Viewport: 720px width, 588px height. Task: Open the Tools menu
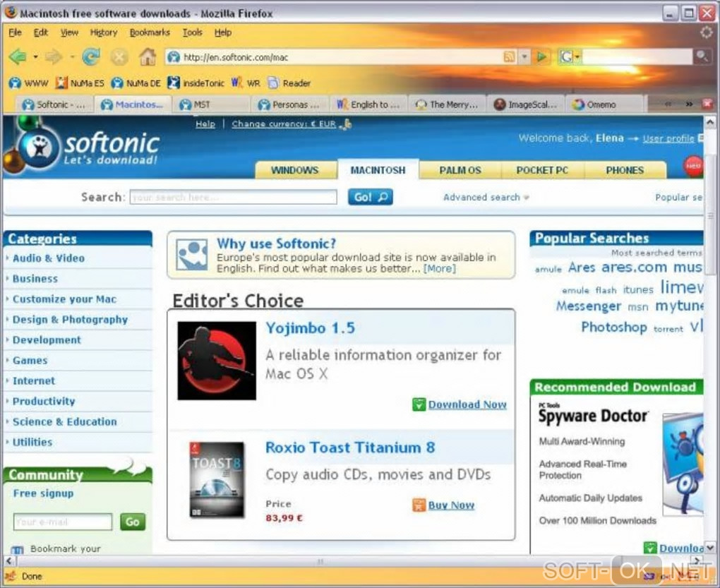193,32
